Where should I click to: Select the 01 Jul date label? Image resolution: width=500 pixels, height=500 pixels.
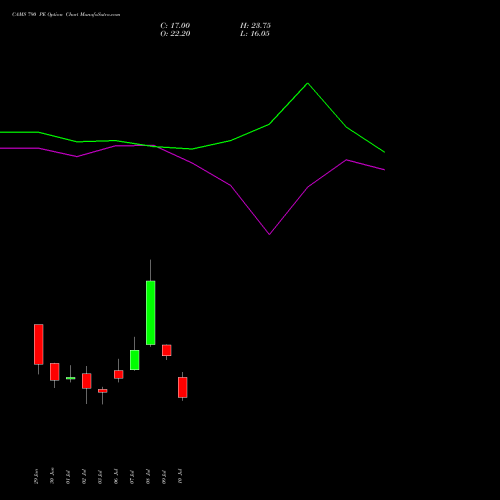pyautogui.click(x=68, y=477)
